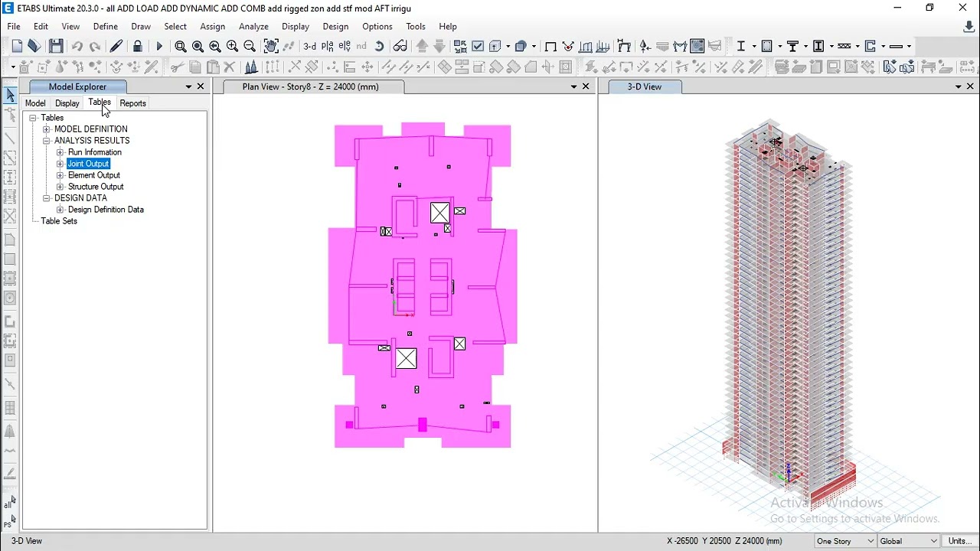Expand the Run Information node
This screenshot has width=980, height=551.
click(60, 152)
